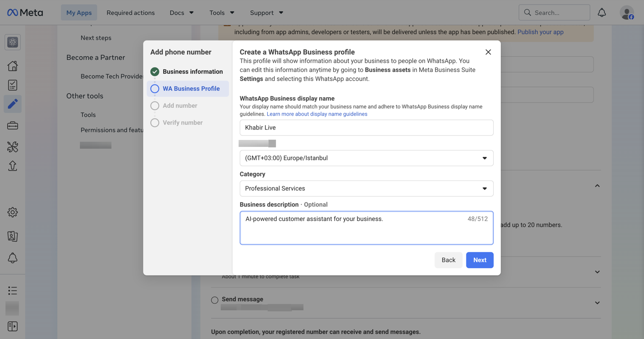
Task: Open the wrench tools icon in sidebar
Action: [x=12, y=146]
